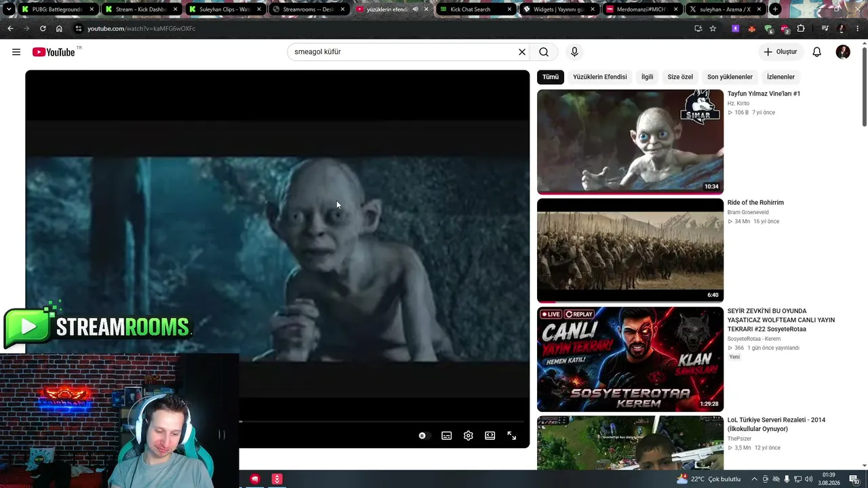This screenshot has height=488, width=868.
Task: Toggle subtitles in the video player
Action: point(446,436)
